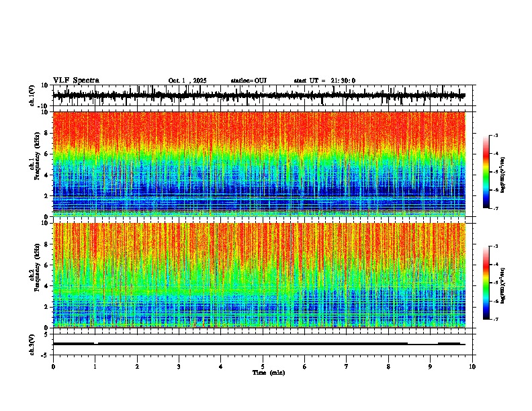Click the ch.1 waveform trace panel
Viewport: 532px width, 411px height.
click(x=262, y=95)
